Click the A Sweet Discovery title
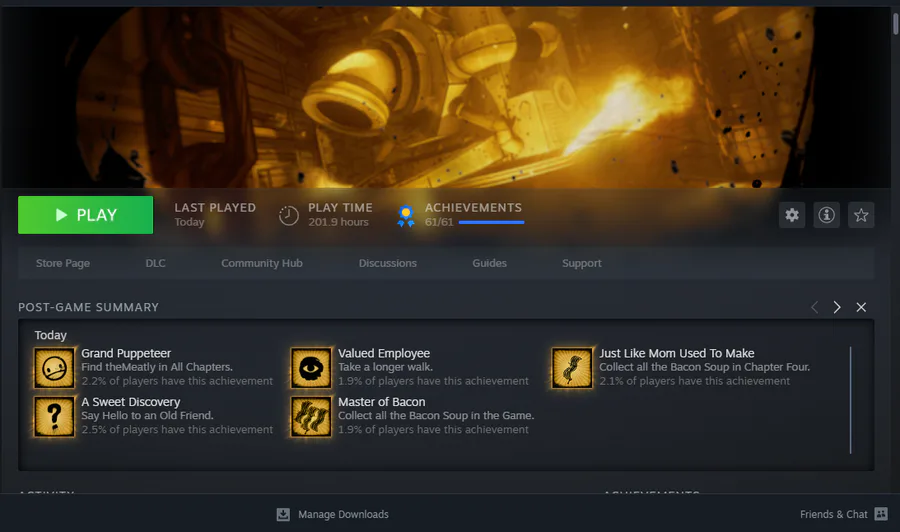The image size is (900, 532). point(130,402)
